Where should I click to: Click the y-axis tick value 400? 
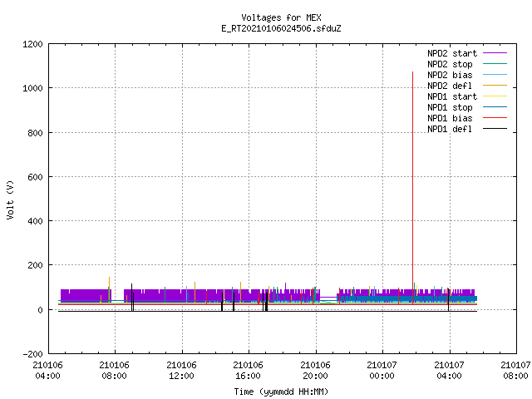(x=35, y=221)
